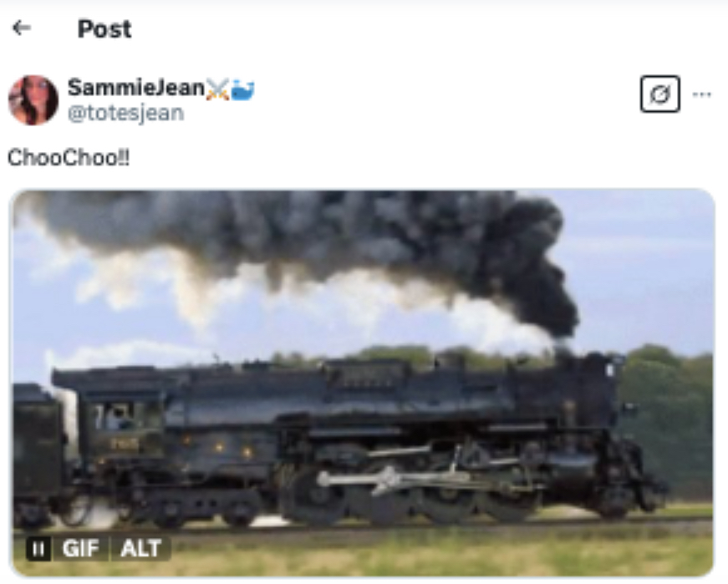This screenshot has height=584, width=728.
Task: Go back using the left arrow
Action: pos(22,28)
